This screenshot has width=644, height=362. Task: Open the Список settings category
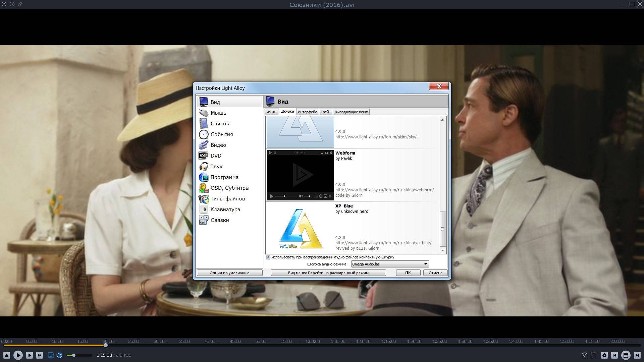[x=229, y=123]
